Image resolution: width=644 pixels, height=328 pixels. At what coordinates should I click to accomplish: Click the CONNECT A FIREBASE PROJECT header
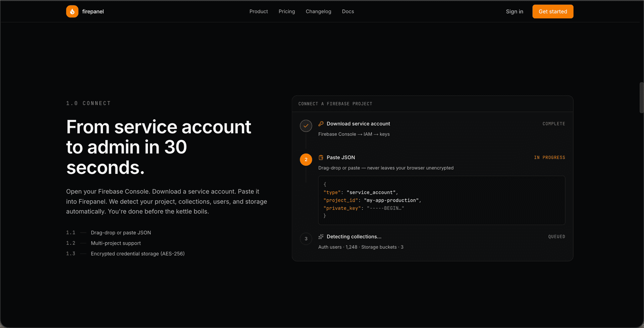pyautogui.click(x=335, y=104)
